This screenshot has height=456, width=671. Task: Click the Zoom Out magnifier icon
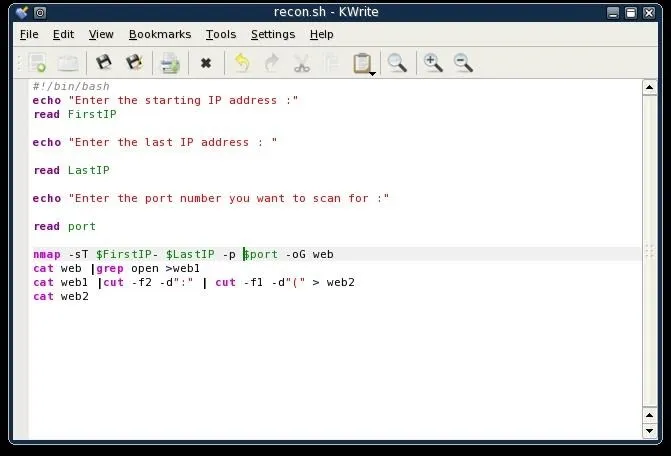pos(463,63)
